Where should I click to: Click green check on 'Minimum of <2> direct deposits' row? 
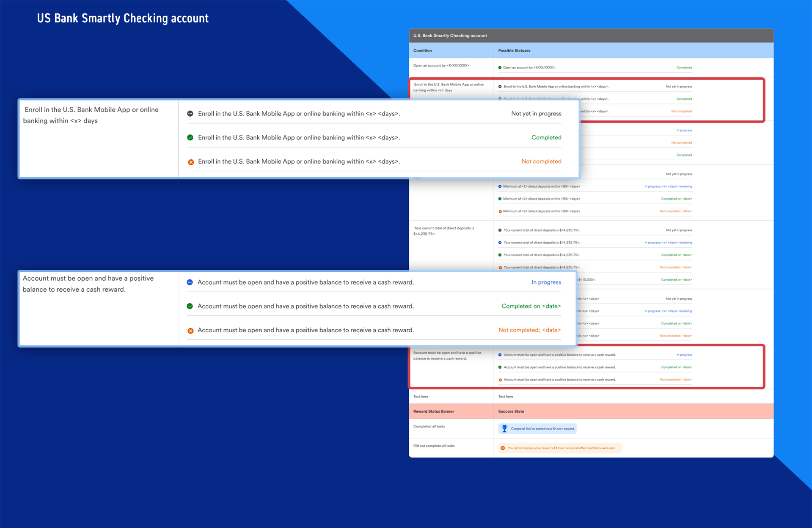500,199
